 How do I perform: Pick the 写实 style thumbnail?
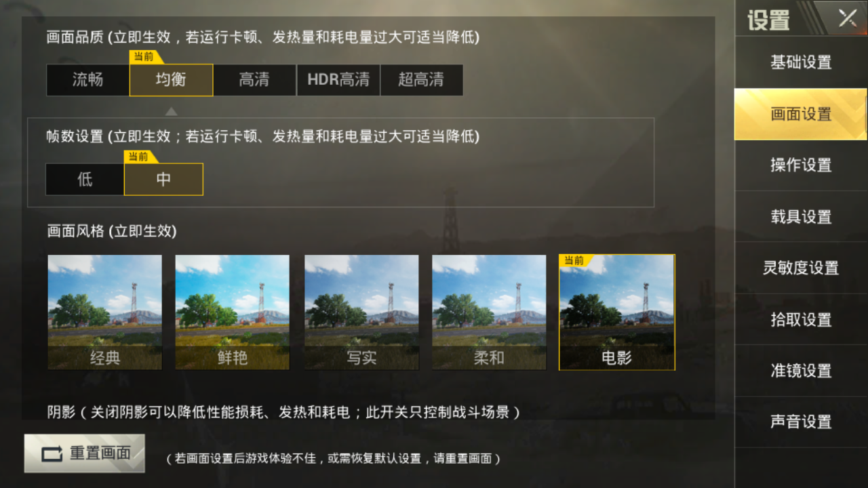(361, 312)
